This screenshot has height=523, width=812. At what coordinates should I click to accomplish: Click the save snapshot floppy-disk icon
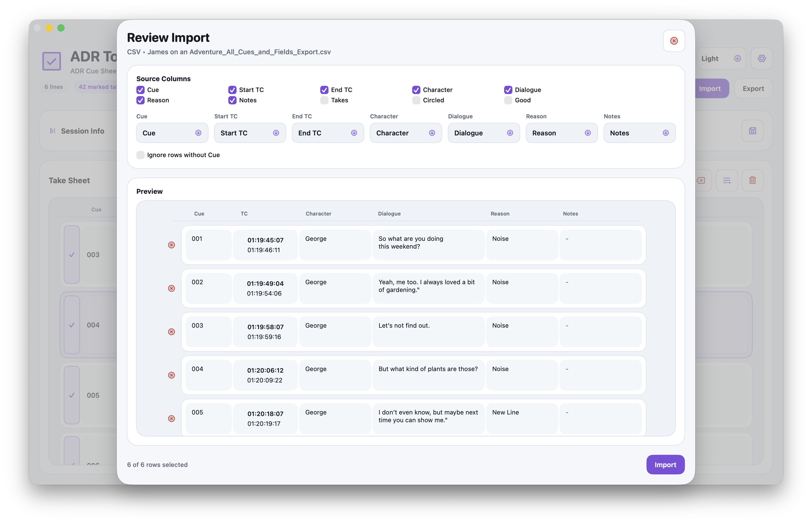tap(752, 130)
